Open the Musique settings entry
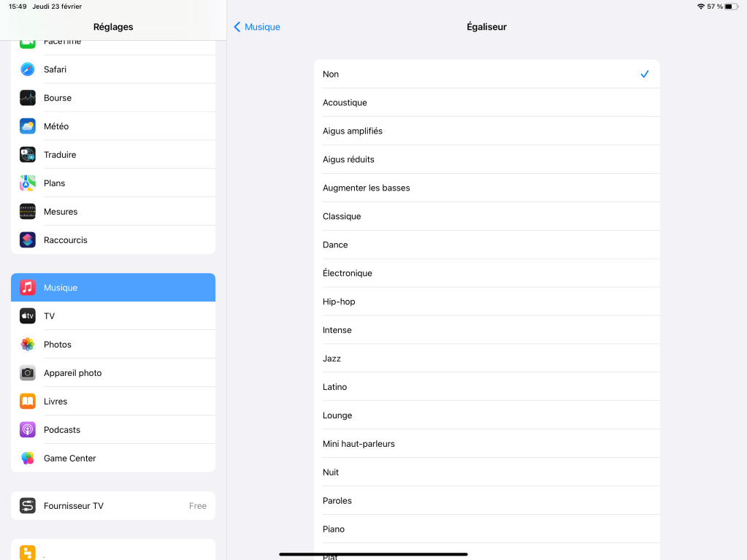Screen dimensions: 747x560 113,288
